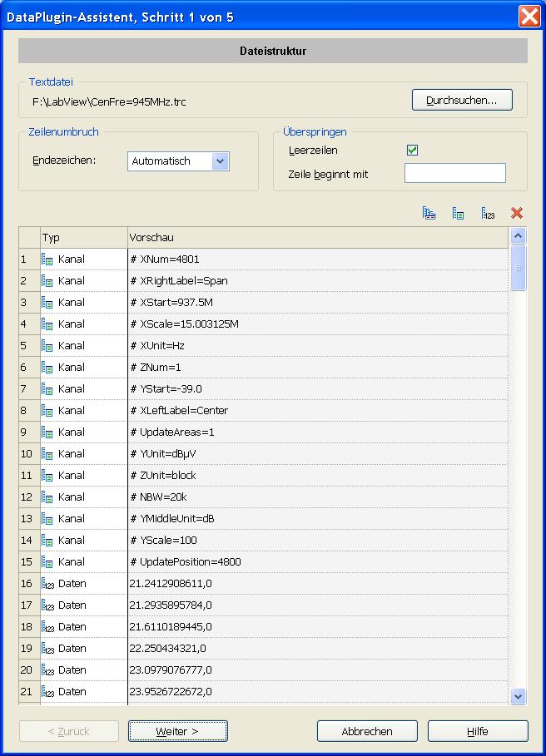This screenshot has height=756, width=546.
Task: Click the Daten icon in row 16
Action: point(47,584)
